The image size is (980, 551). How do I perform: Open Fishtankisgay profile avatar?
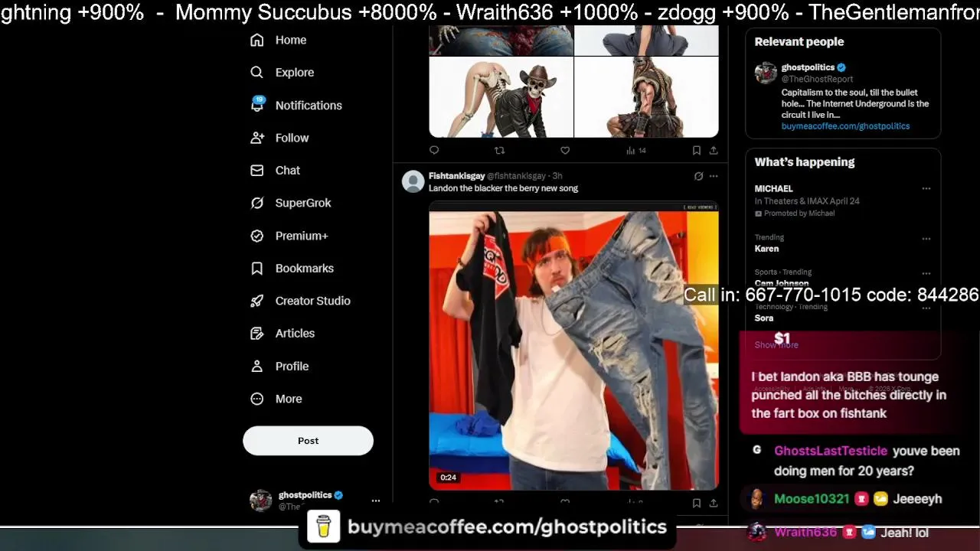tap(413, 181)
